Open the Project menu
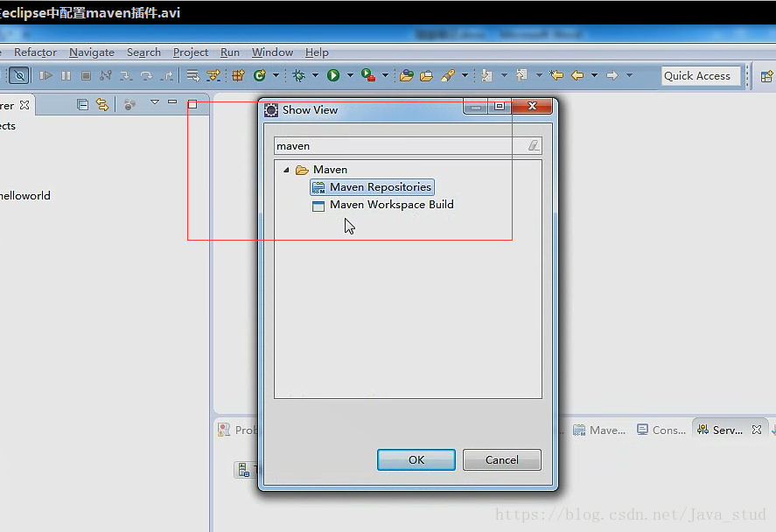Image resolution: width=776 pixels, height=532 pixels. (x=191, y=52)
